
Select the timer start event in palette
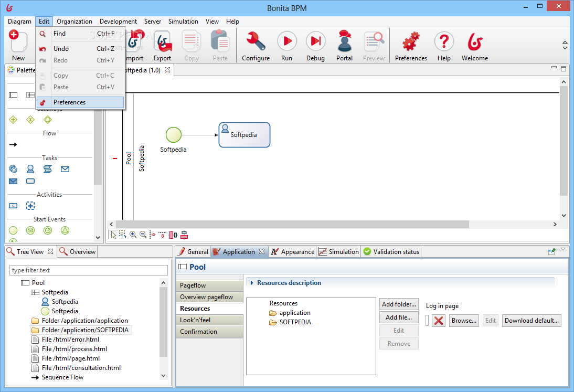[48, 230]
